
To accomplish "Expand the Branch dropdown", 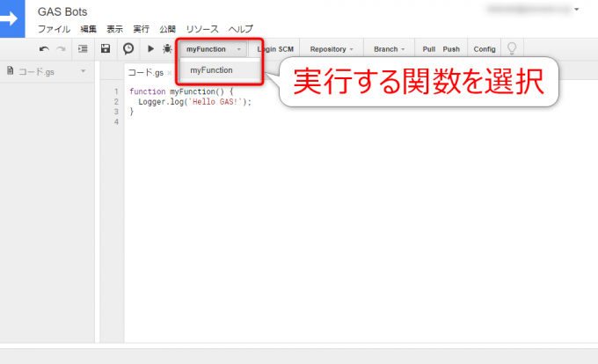I will [390, 49].
